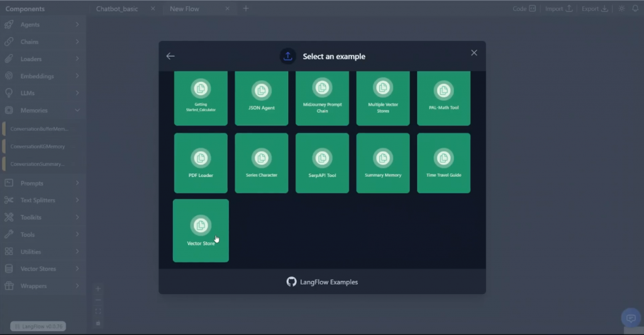Click the Chains link icon
644x335 pixels.
(x=9, y=42)
